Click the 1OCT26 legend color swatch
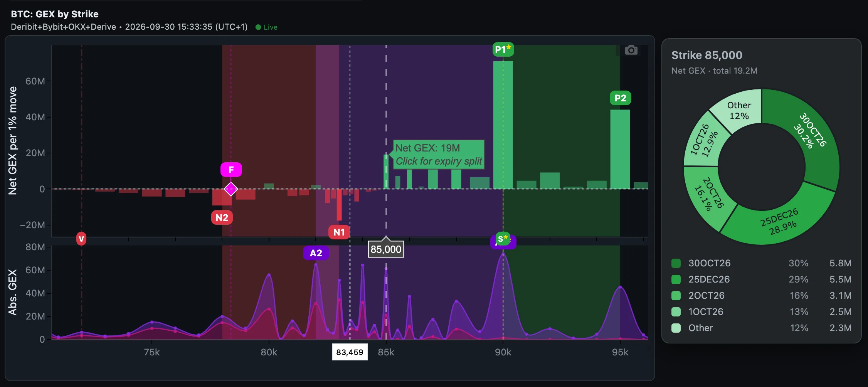 pyautogui.click(x=676, y=312)
